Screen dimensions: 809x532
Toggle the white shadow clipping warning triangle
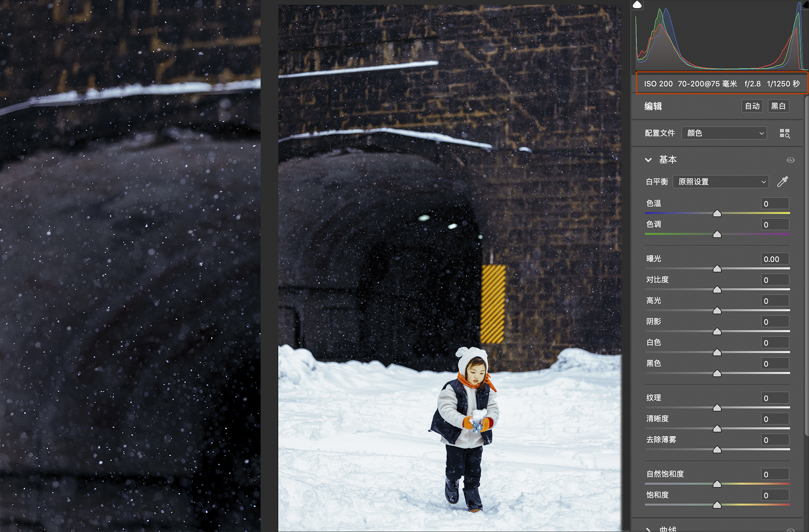point(637,5)
